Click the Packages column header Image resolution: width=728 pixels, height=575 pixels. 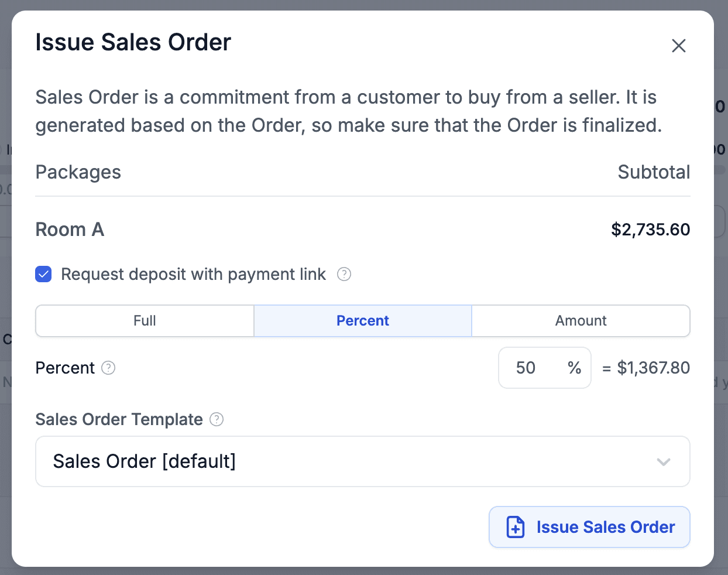[x=78, y=172]
